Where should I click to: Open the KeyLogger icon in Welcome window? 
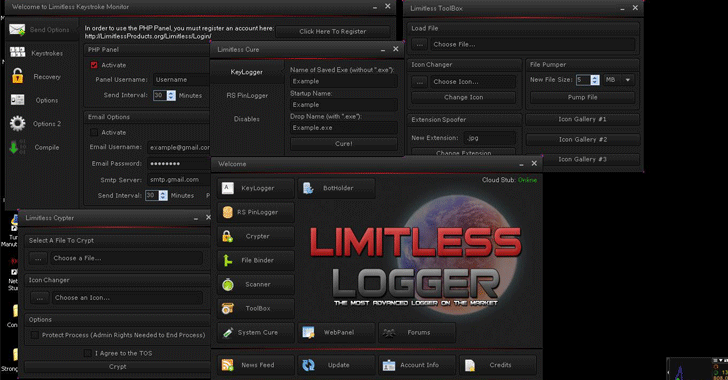pyautogui.click(x=228, y=188)
